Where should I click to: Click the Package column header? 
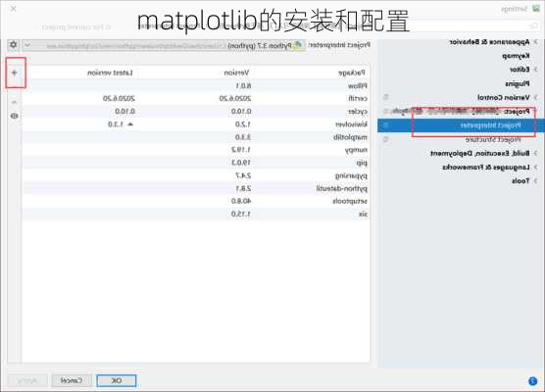click(x=351, y=73)
